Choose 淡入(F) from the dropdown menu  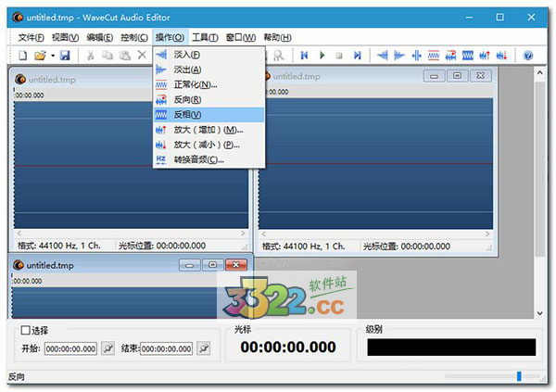[x=209, y=55]
